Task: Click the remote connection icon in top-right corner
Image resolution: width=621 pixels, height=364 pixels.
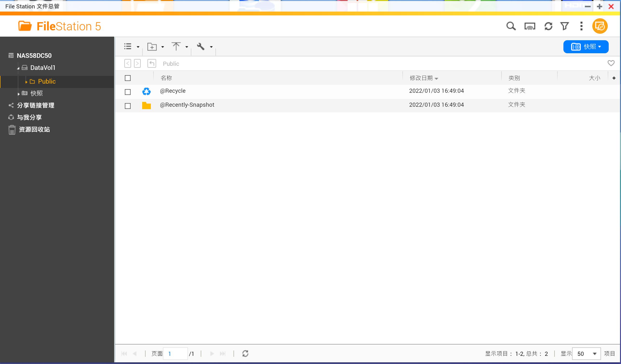Action: tap(600, 26)
